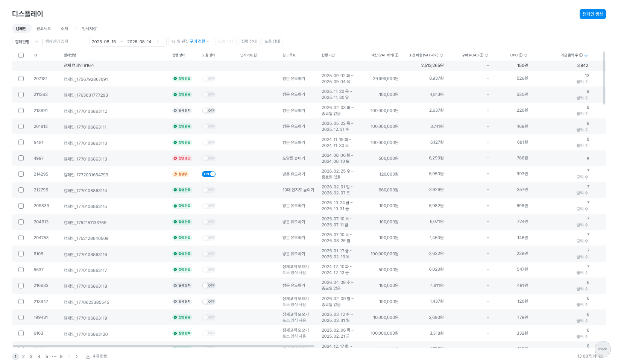Click blue descending arrow on 과금 클릭 수
This screenshot has width=618, height=364.
(586, 55)
